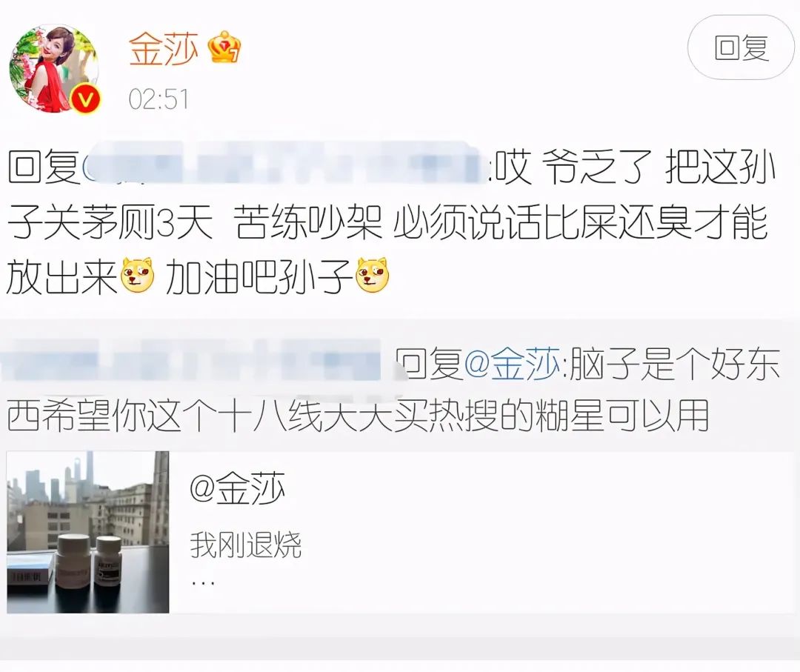Open 金莎's profile avatar picture
This screenshot has width=800, height=672.
click(54, 68)
